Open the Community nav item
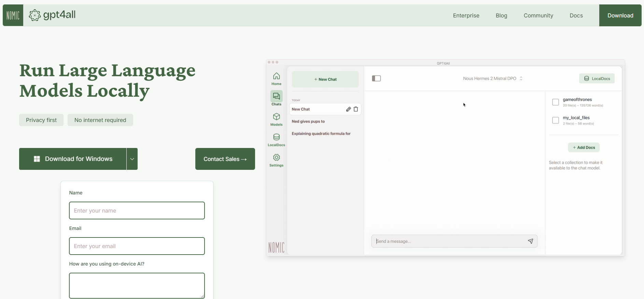 538,15
